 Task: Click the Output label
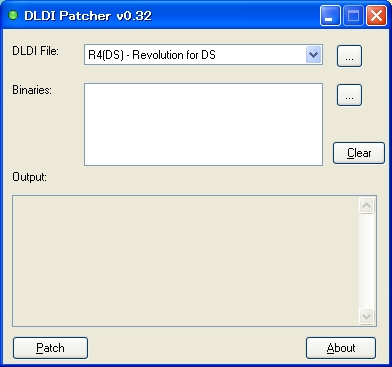tap(29, 177)
